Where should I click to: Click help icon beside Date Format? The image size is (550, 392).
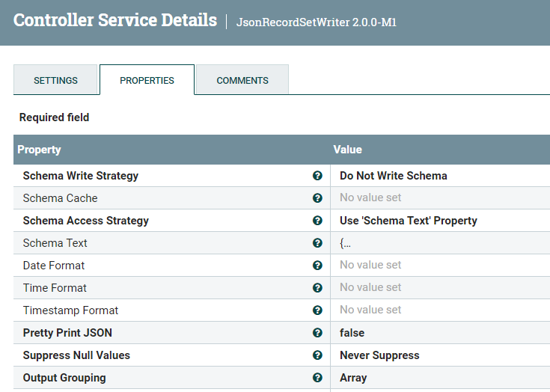[x=317, y=266]
